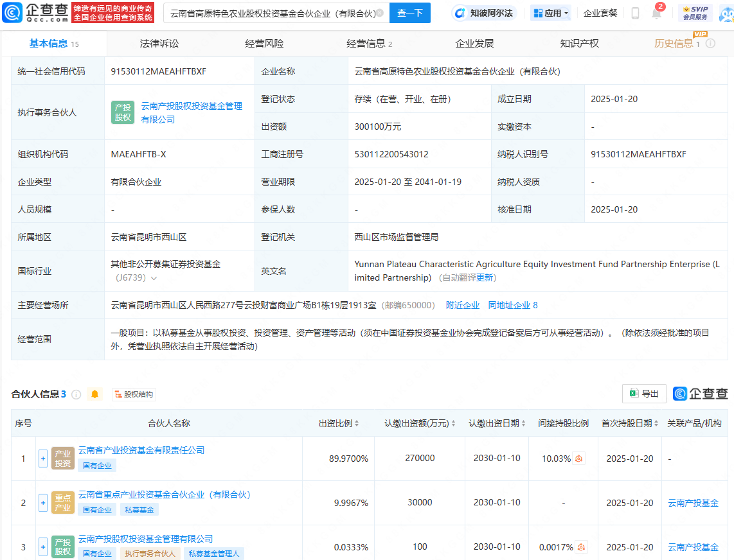The width and height of the screenshot is (734, 560).
Task: Open the 企业套餐 link
Action: pyautogui.click(x=600, y=13)
